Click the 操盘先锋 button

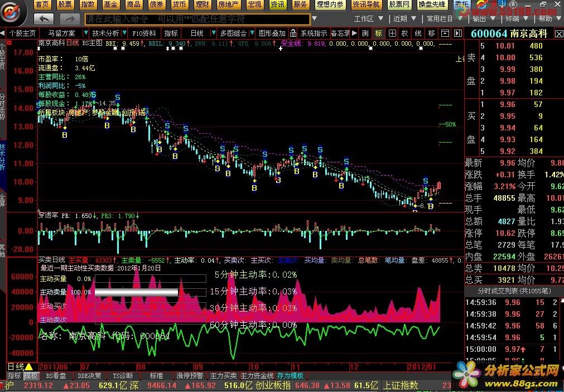pyautogui.click(x=432, y=4)
